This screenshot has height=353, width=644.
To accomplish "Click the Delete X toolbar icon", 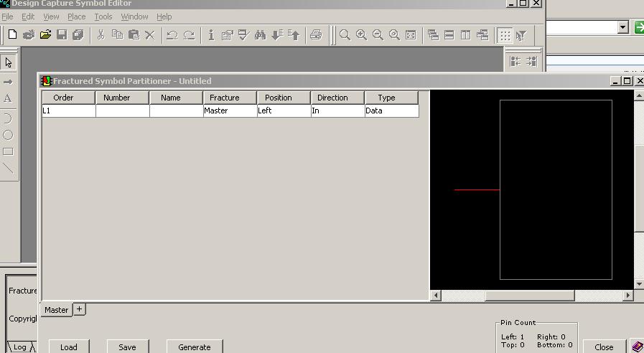I will click(x=150, y=35).
